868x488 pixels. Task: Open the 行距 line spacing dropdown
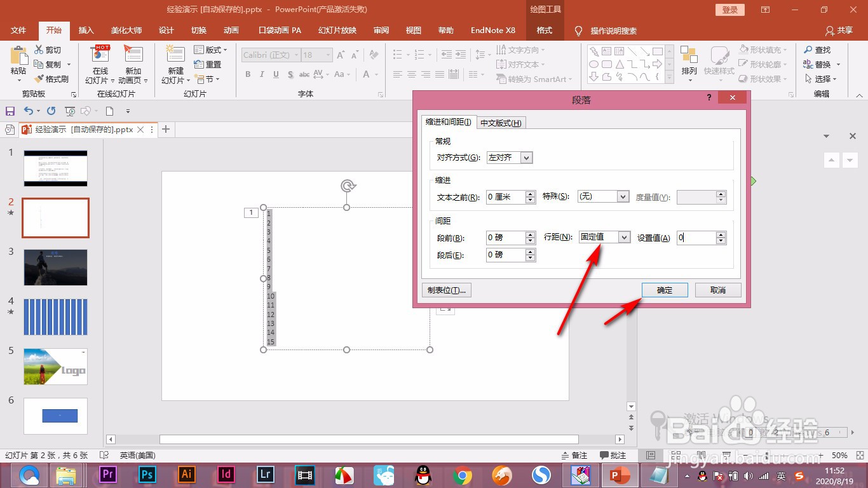[x=604, y=237]
